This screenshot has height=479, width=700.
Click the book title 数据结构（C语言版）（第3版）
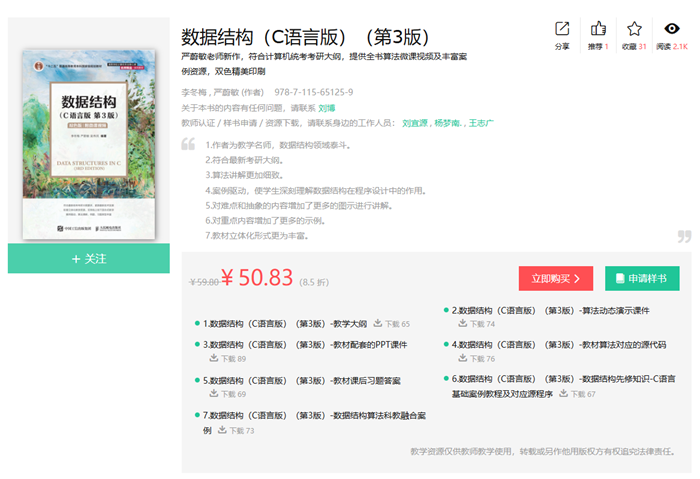305,37
